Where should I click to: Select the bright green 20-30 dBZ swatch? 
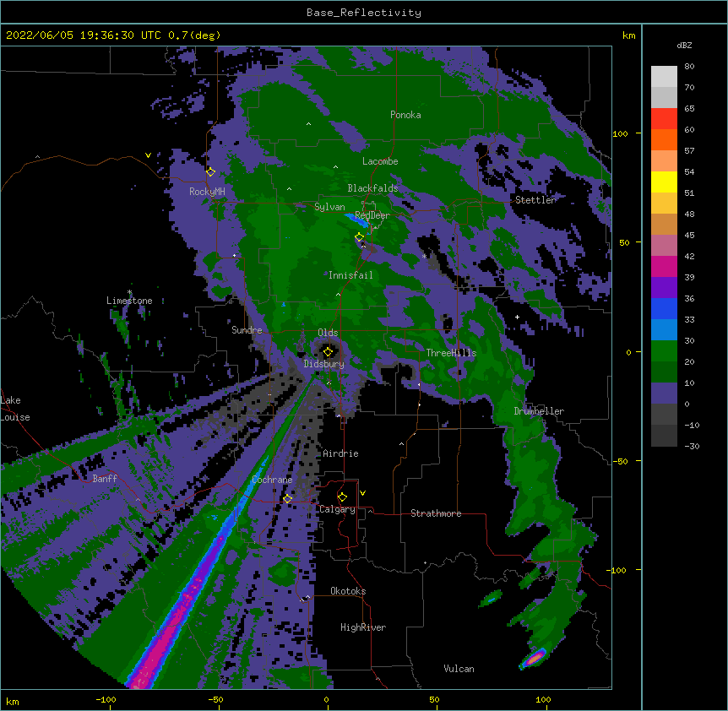point(664,351)
